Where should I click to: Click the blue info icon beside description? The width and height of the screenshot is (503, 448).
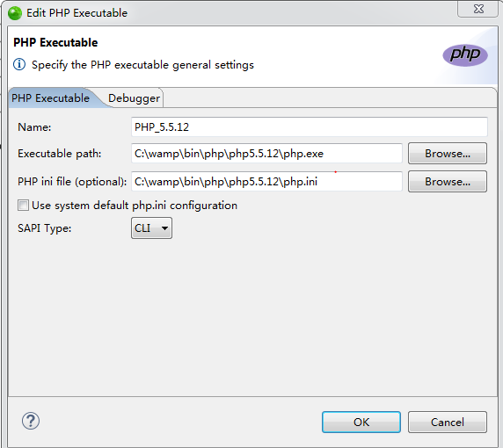tap(19, 64)
